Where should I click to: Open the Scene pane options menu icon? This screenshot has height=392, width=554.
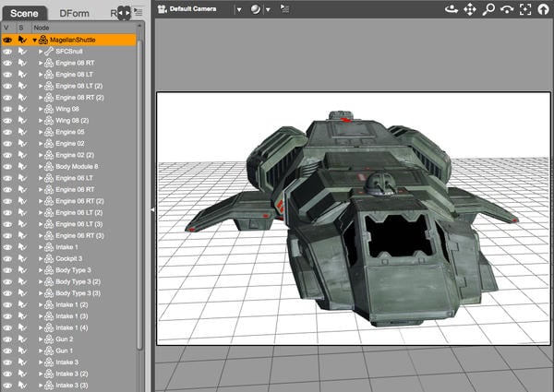click(x=138, y=13)
